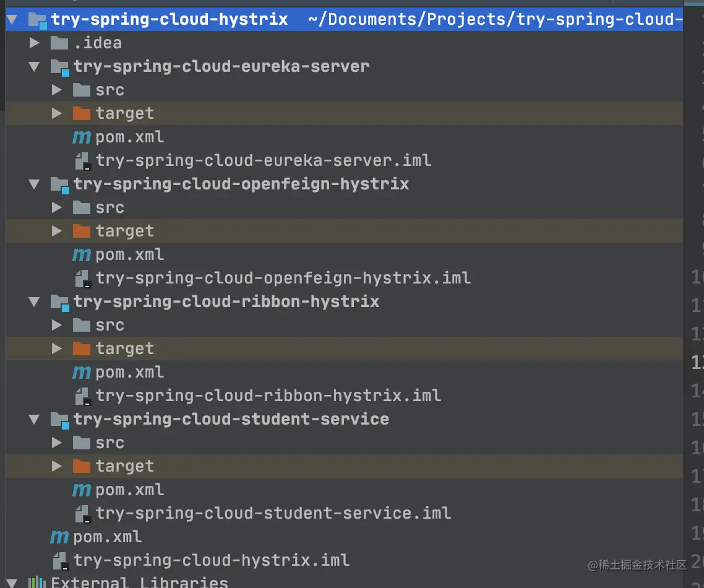704x588 pixels.
Task: Expand target under student-service module
Action: [x=56, y=466]
